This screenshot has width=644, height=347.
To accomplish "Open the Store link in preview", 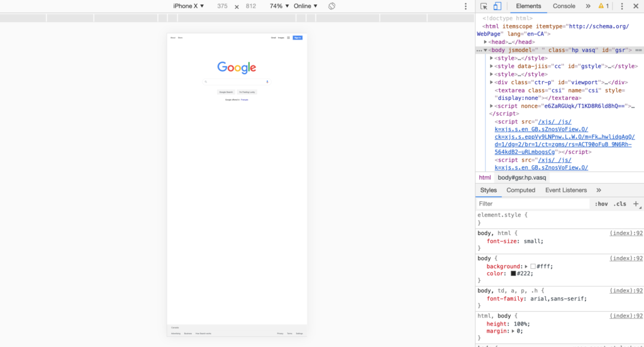I will tap(180, 38).
